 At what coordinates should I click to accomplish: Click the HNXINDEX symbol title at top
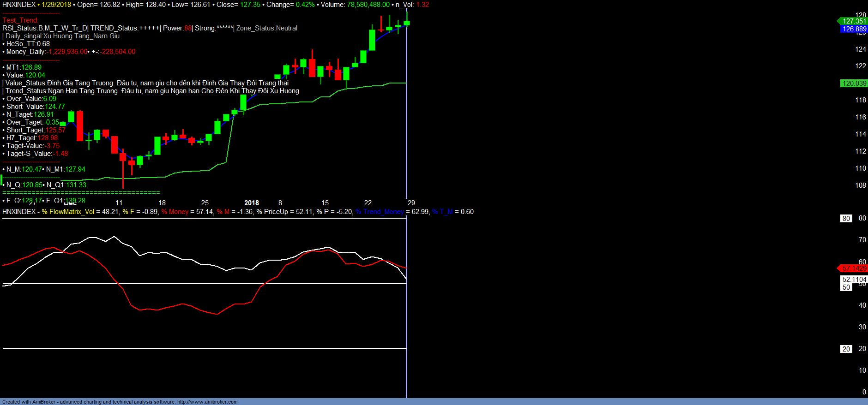click(19, 5)
